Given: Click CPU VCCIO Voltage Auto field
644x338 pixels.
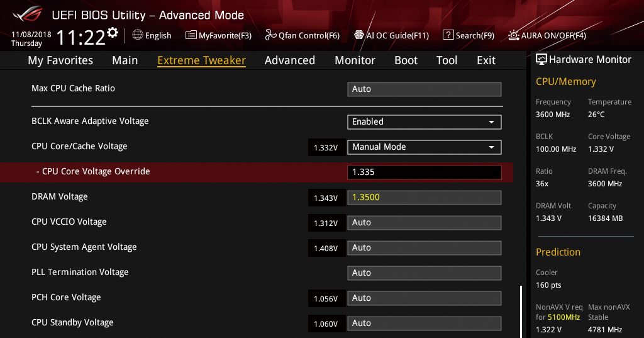Looking at the screenshot, I should click(425, 222).
